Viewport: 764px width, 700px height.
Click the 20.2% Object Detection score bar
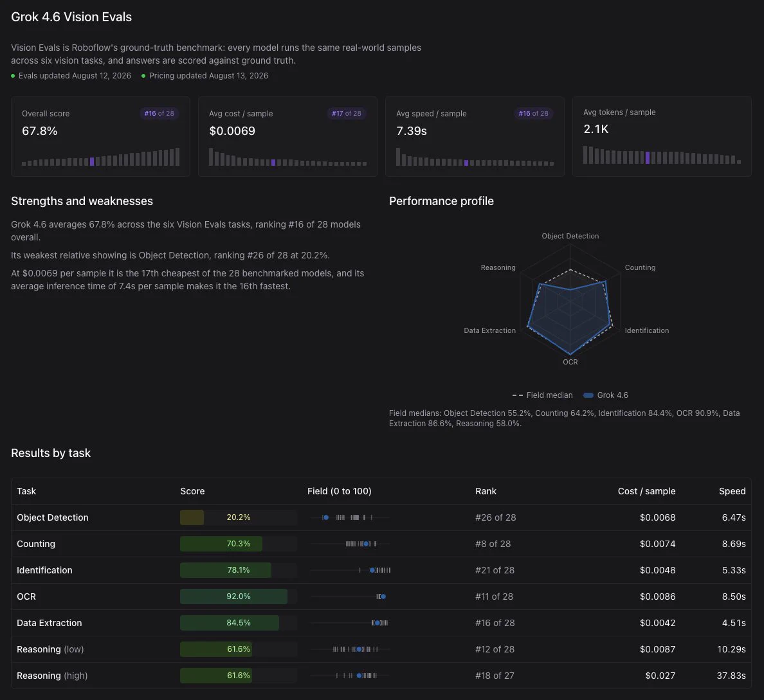[238, 517]
